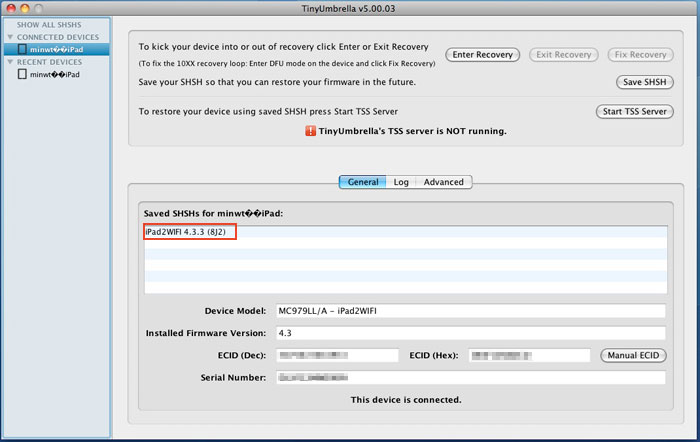700x442 pixels.
Task: Click 'This device is connected.' status text
Action: coord(406,400)
